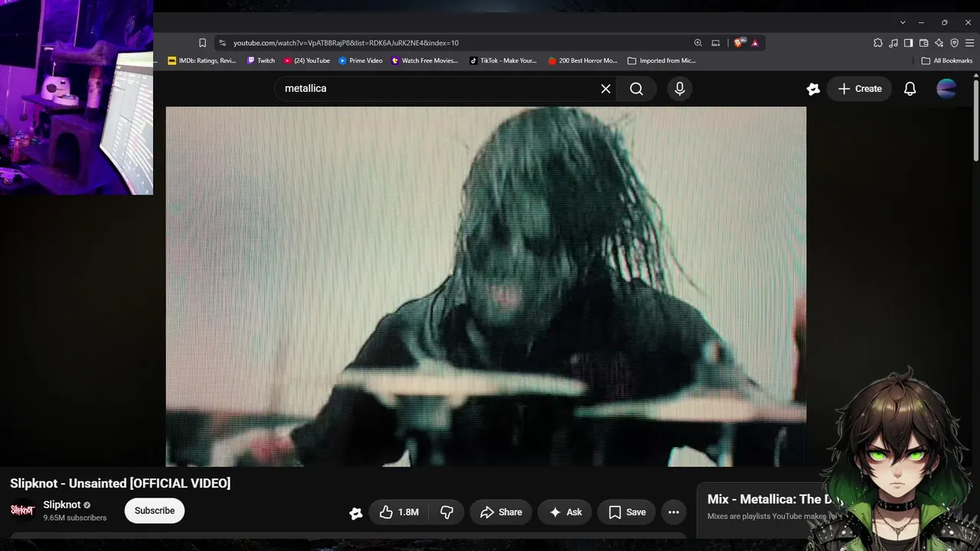Open the 200 Best Horror Movies bookmark
Image resolution: width=980 pixels, height=551 pixels.
(583, 60)
